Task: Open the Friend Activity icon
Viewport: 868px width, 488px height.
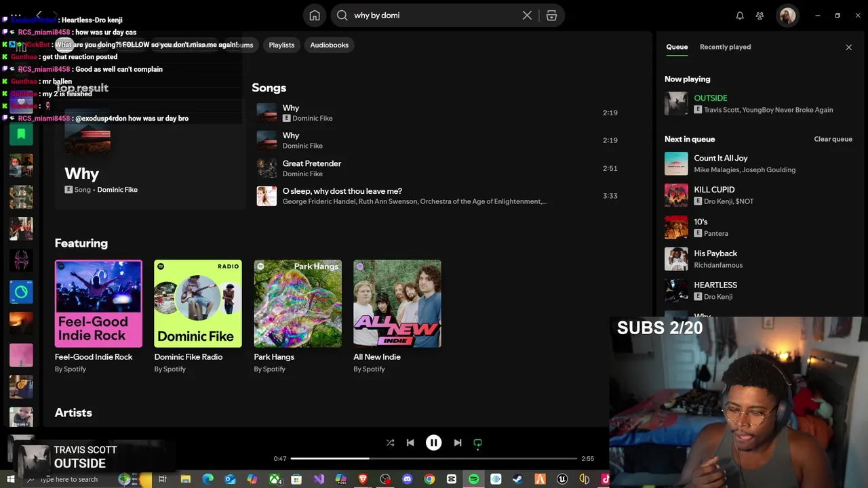Action: [x=759, y=16]
